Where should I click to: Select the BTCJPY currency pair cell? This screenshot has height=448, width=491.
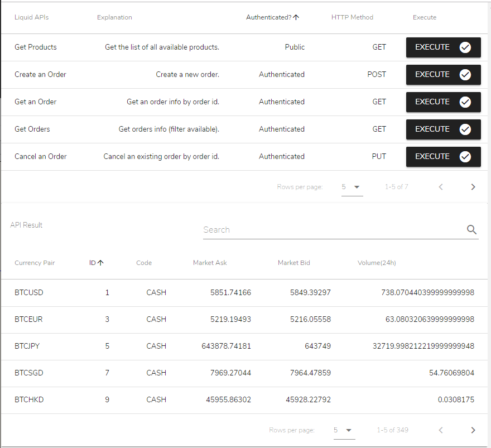tap(27, 346)
